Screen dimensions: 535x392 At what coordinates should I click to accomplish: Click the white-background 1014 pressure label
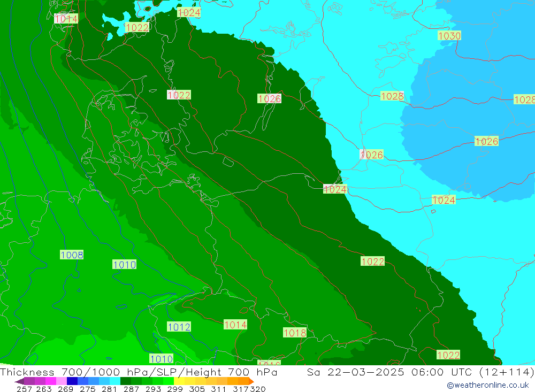tap(66, 19)
